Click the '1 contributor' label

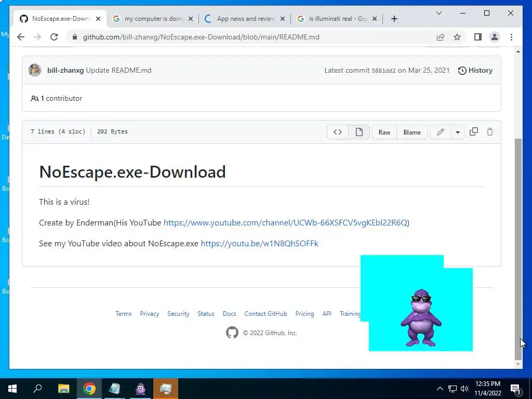point(56,98)
